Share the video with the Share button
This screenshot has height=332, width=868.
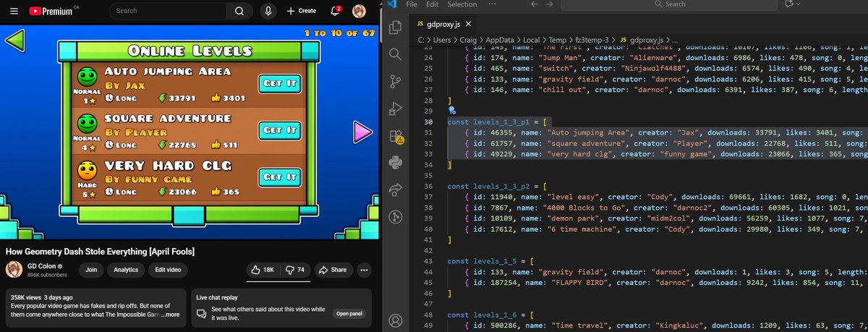(x=333, y=270)
